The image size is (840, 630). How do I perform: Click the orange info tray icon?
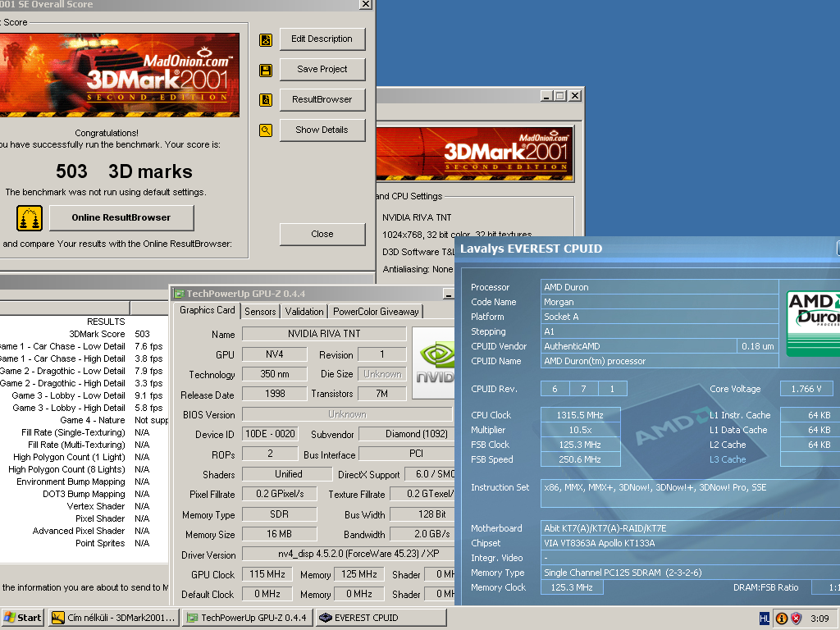click(781, 619)
